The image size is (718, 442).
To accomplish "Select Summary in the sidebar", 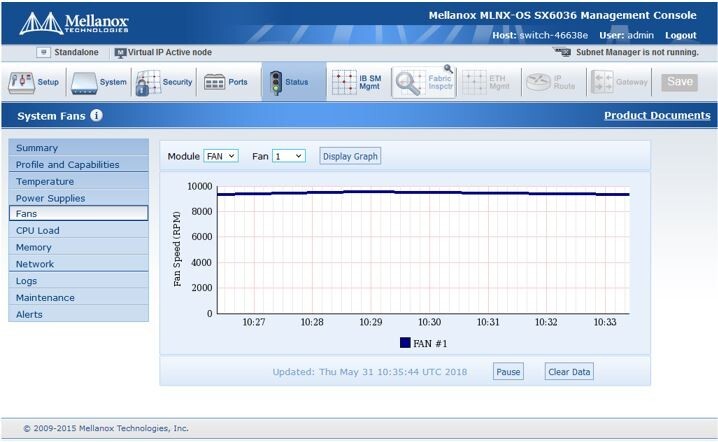I will click(x=78, y=147).
